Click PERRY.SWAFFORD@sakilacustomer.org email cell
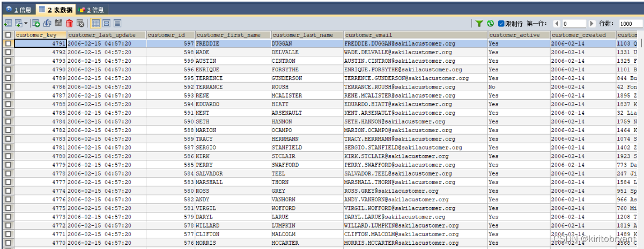Image resolution: width=644 pixels, height=249 pixels. pyautogui.click(x=416, y=165)
